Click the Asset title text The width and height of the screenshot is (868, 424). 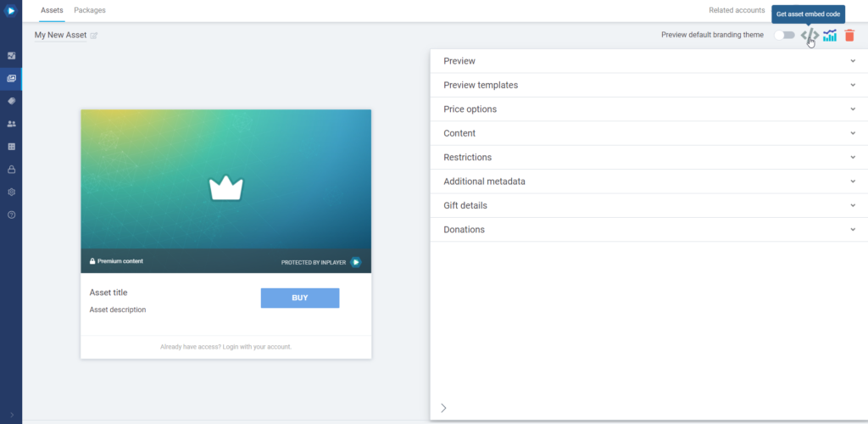(x=108, y=293)
